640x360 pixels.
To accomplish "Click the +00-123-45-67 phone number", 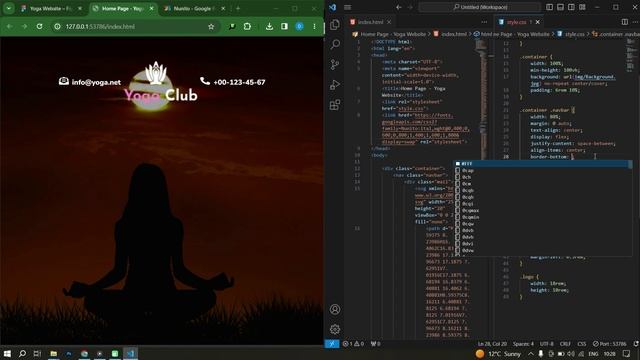I will click(x=239, y=82).
